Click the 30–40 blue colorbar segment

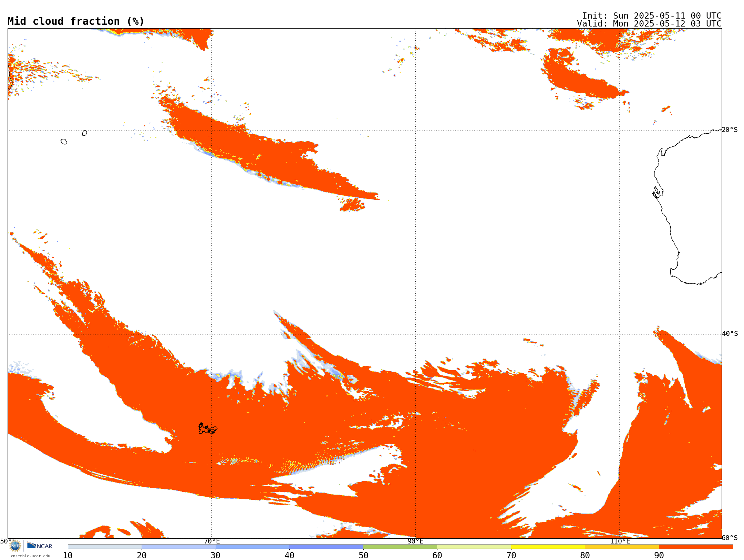(252, 547)
